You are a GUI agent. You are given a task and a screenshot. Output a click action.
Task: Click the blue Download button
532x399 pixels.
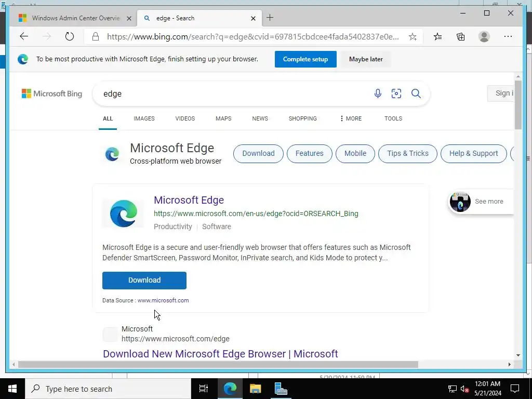[x=144, y=280]
